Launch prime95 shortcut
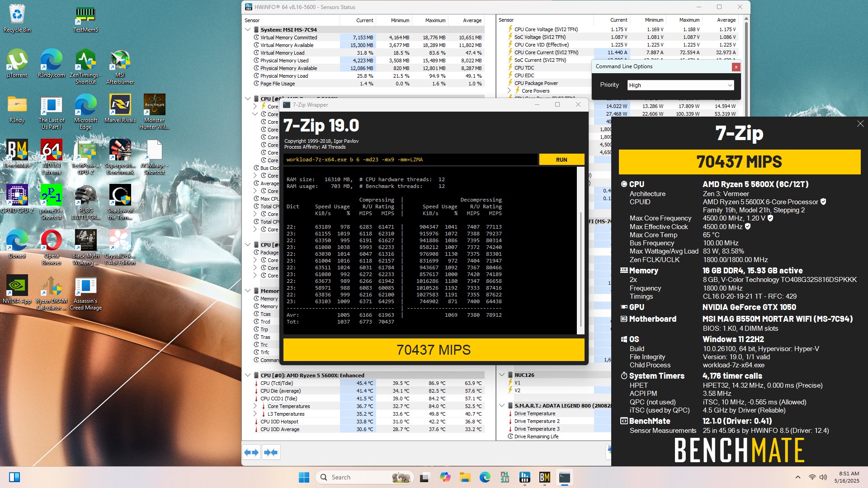 (x=51, y=202)
